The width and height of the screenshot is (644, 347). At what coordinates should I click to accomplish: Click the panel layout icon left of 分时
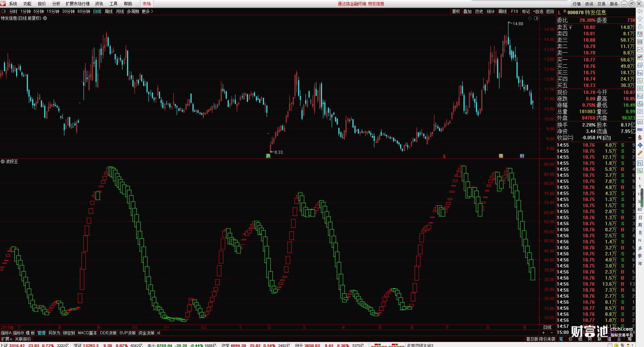pyautogui.click(x=4, y=11)
